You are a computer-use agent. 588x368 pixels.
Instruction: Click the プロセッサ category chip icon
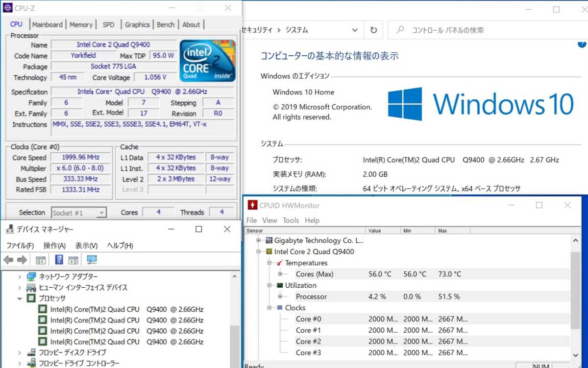coord(31,298)
